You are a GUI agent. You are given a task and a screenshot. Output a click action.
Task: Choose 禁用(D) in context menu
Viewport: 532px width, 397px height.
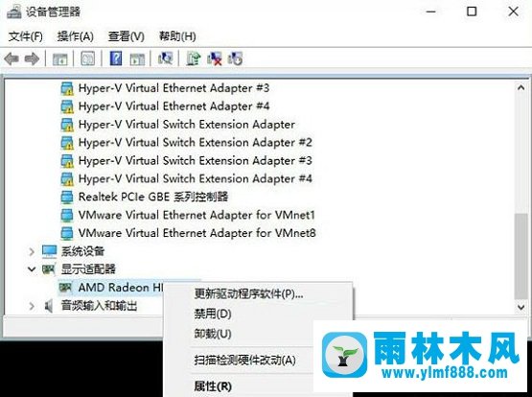213,314
